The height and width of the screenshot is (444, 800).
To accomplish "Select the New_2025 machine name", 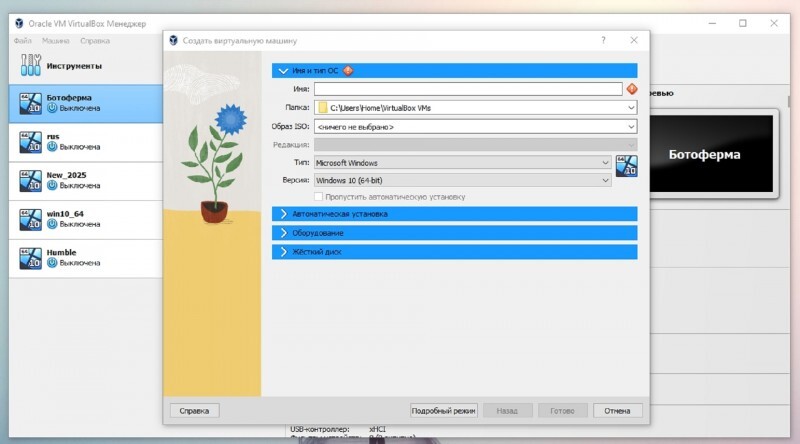I will pos(66,175).
